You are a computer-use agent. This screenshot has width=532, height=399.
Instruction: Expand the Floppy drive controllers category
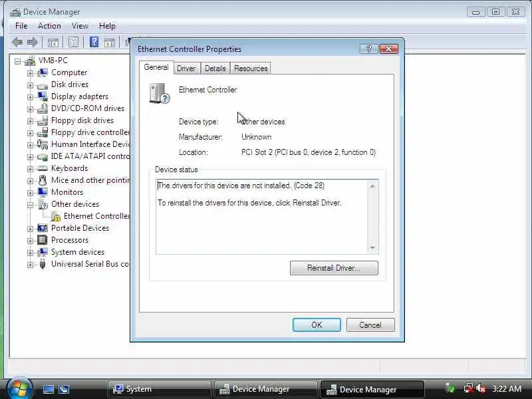(30, 133)
